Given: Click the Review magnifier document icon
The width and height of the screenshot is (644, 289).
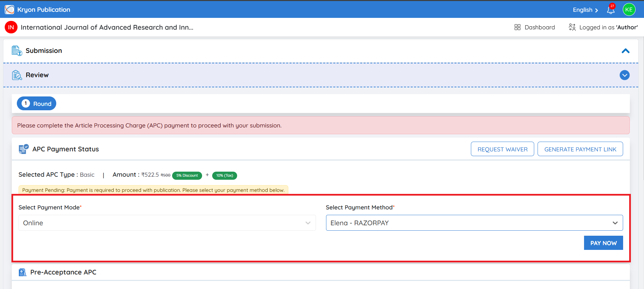Looking at the screenshot, I should click(17, 75).
